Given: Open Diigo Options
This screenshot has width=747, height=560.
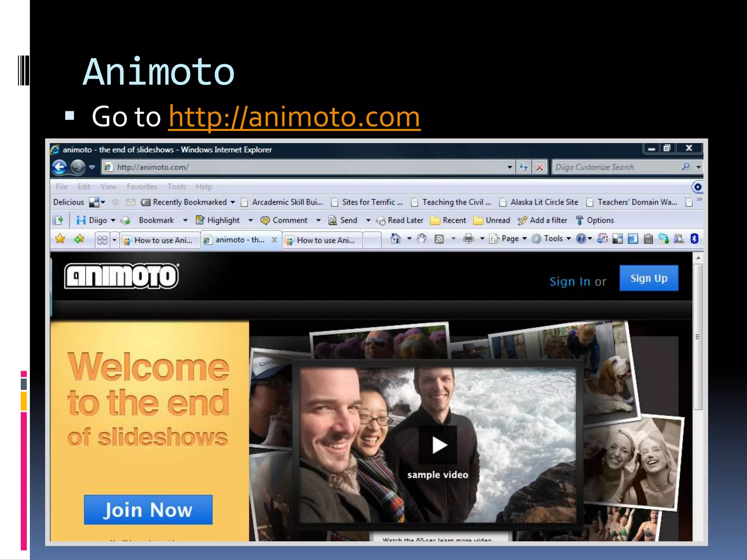Looking at the screenshot, I should tap(595, 220).
